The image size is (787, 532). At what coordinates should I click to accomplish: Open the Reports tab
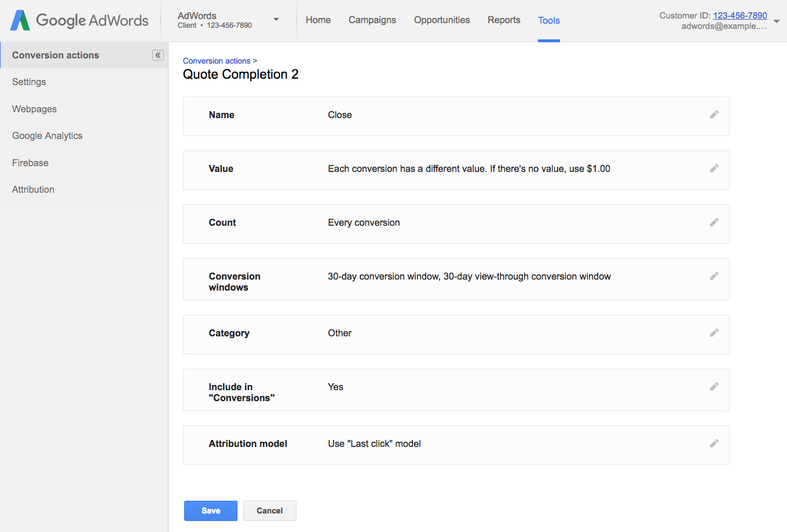click(504, 20)
